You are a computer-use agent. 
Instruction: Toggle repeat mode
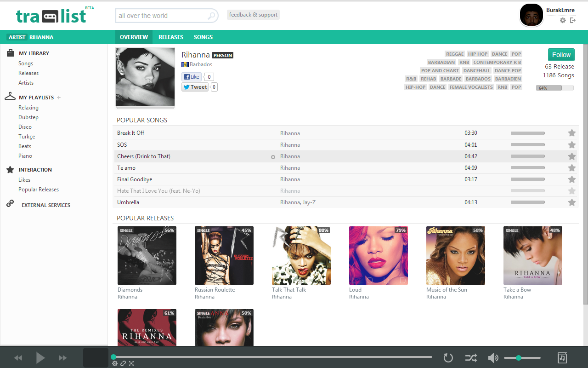click(448, 357)
